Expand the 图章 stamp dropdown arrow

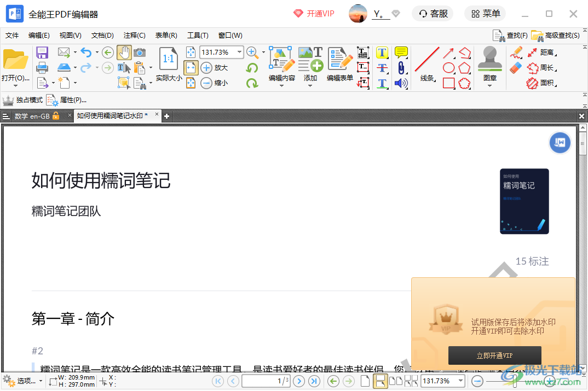[489, 86]
